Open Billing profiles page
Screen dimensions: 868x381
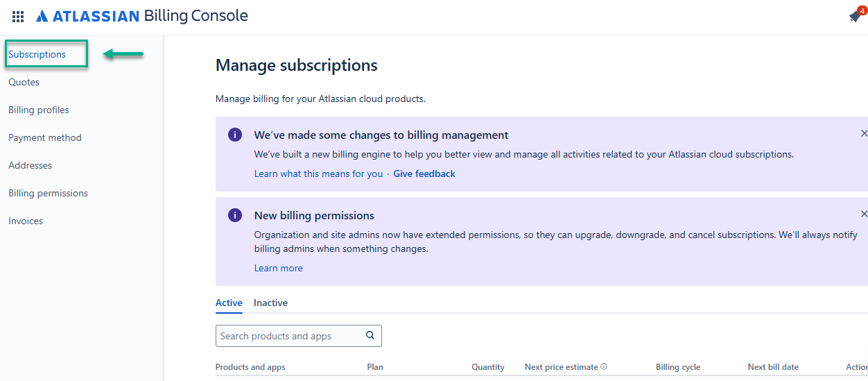(39, 110)
